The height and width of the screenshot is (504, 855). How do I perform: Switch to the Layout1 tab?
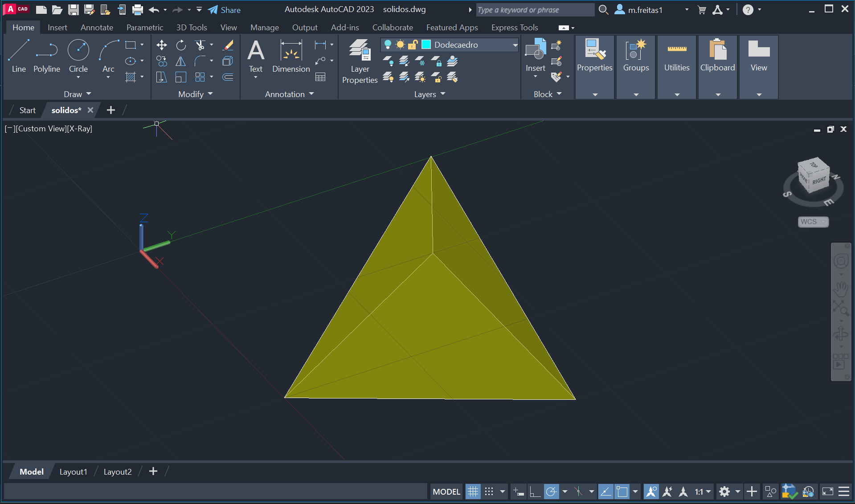(x=73, y=471)
